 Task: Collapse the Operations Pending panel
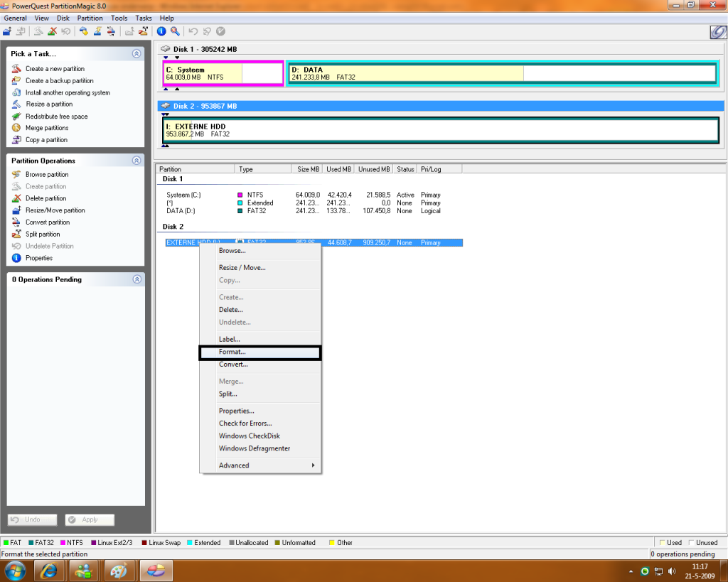pos(136,279)
